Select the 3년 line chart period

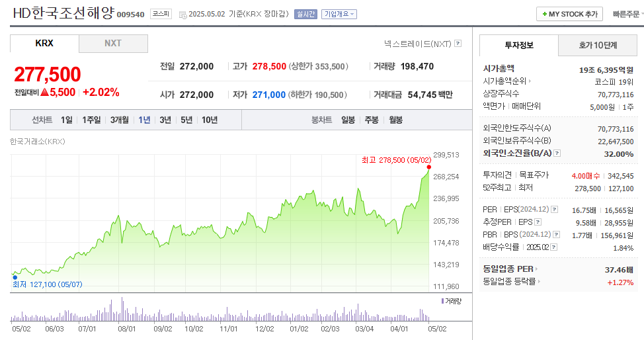(x=165, y=120)
